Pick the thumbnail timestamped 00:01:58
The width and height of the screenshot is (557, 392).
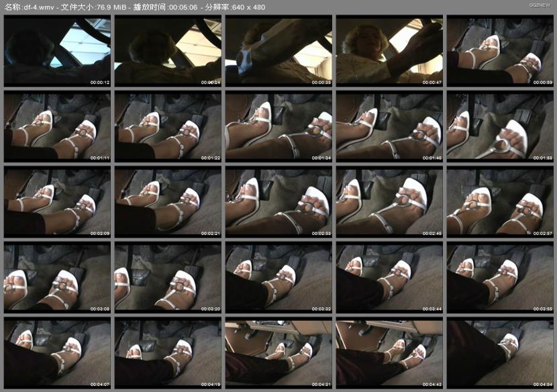(x=500, y=127)
